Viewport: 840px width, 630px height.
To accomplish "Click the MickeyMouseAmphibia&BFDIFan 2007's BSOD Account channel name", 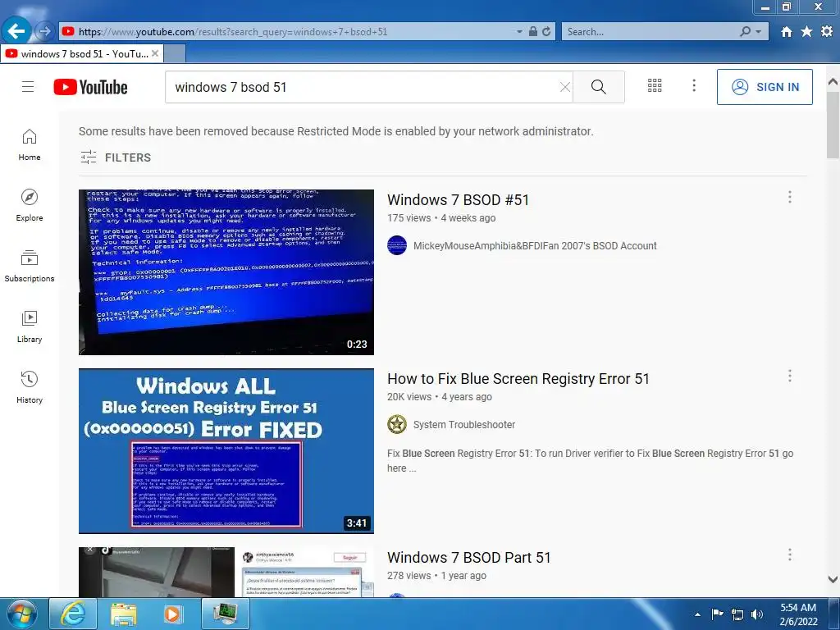I will 535,246.
